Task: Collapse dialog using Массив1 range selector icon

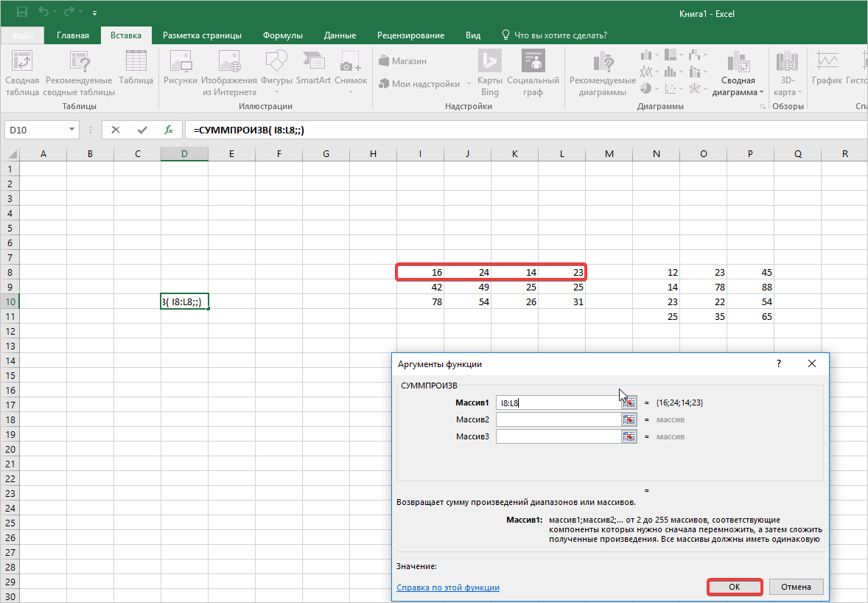Action: pos(629,402)
